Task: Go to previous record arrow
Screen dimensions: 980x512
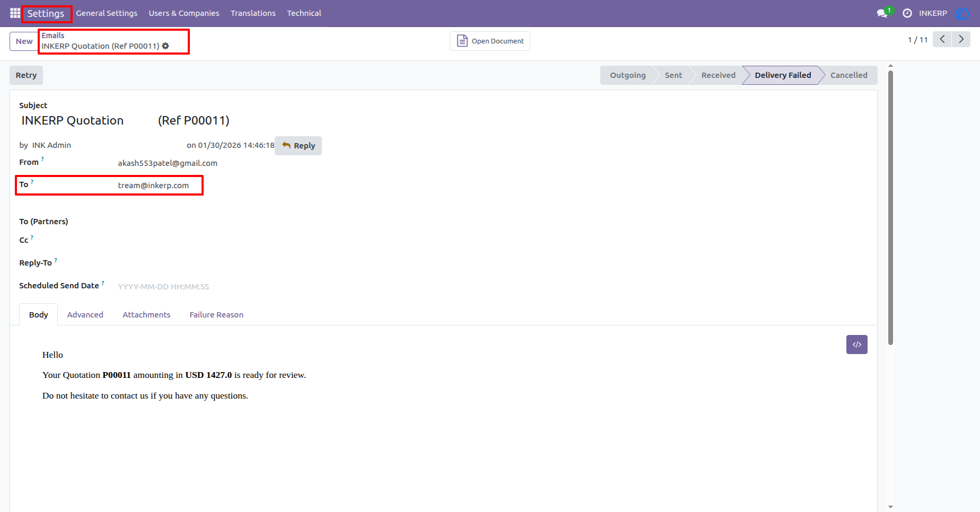Action: click(942, 39)
